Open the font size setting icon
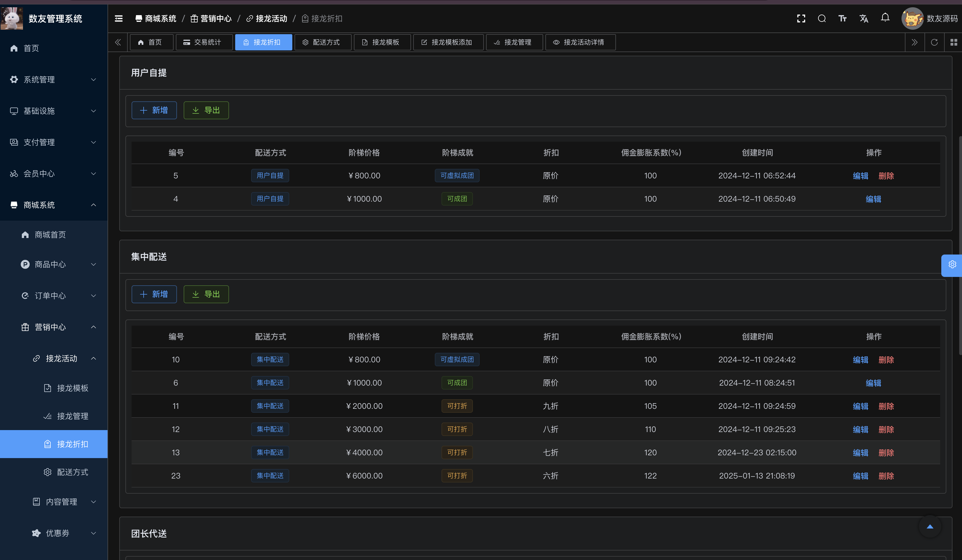The height and width of the screenshot is (560, 962). 842,18
